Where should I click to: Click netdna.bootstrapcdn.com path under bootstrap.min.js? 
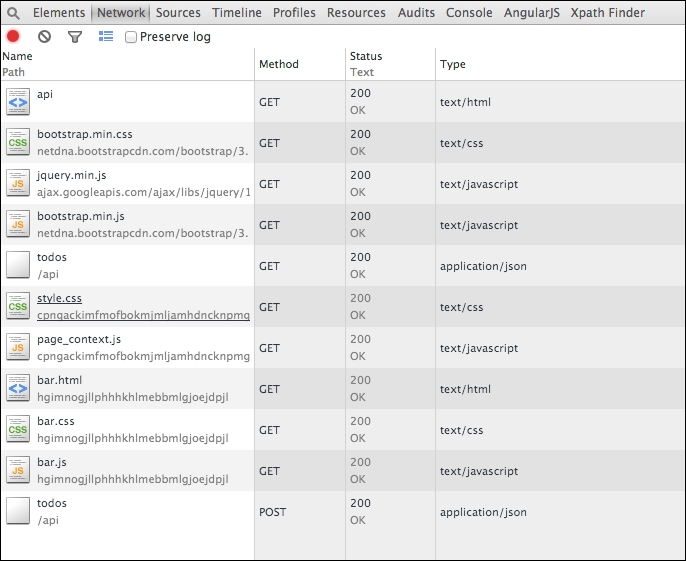click(x=142, y=233)
